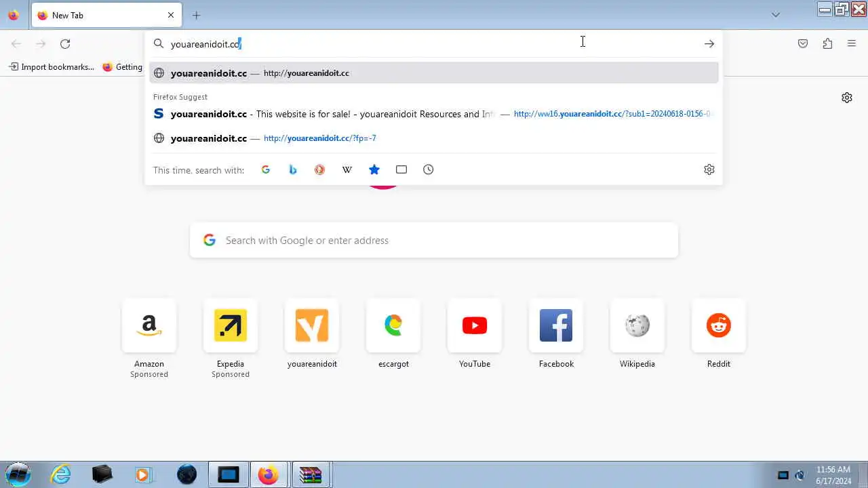Select the suggestion ending in ?fp=-7

pos(434,138)
